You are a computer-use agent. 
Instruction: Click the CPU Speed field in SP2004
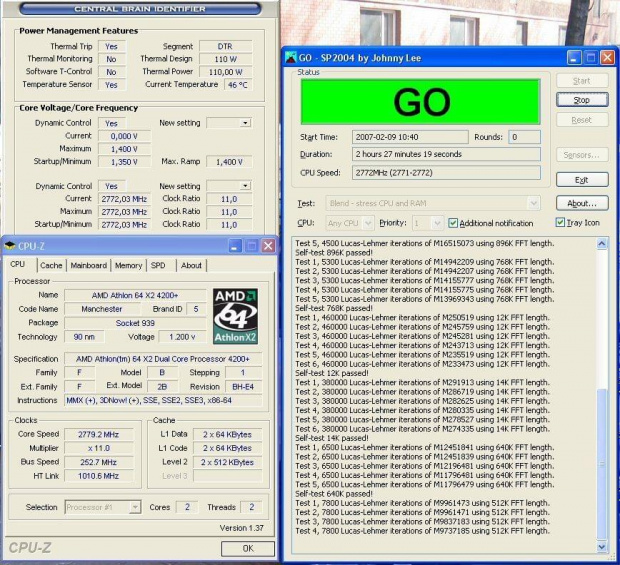446,173
